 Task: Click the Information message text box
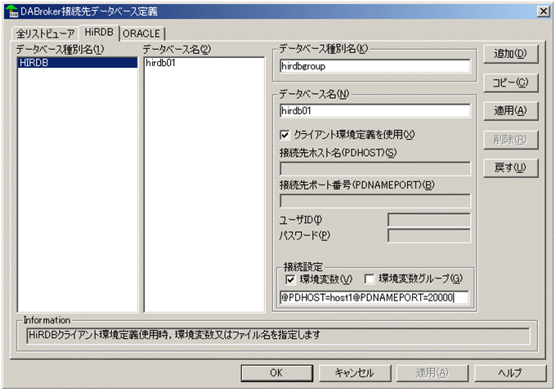tap(278, 336)
